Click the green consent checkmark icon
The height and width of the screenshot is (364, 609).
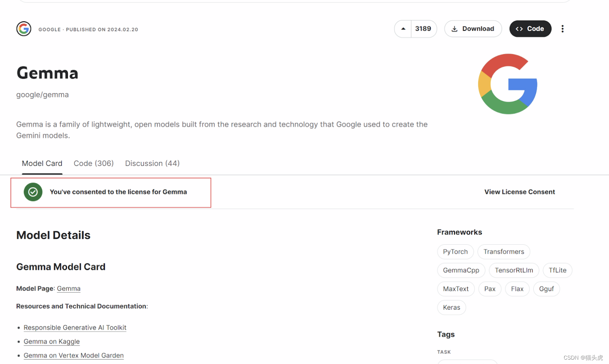[33, 192]
